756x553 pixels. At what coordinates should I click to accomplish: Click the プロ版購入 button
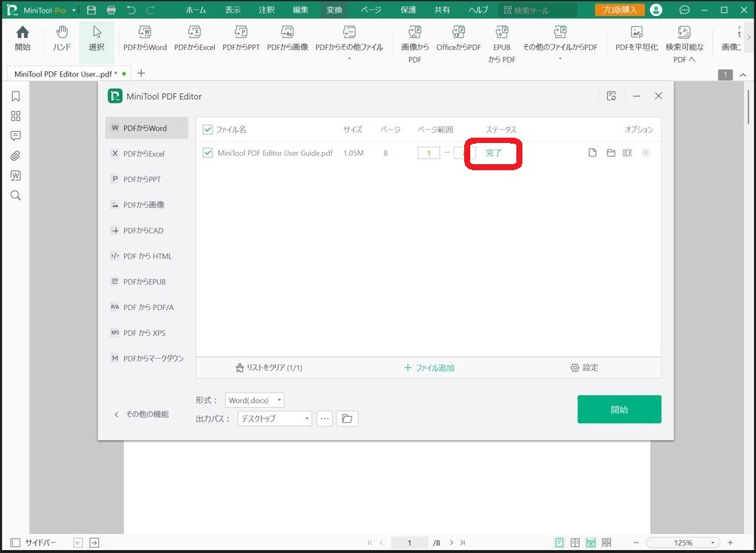coord(620,10)
